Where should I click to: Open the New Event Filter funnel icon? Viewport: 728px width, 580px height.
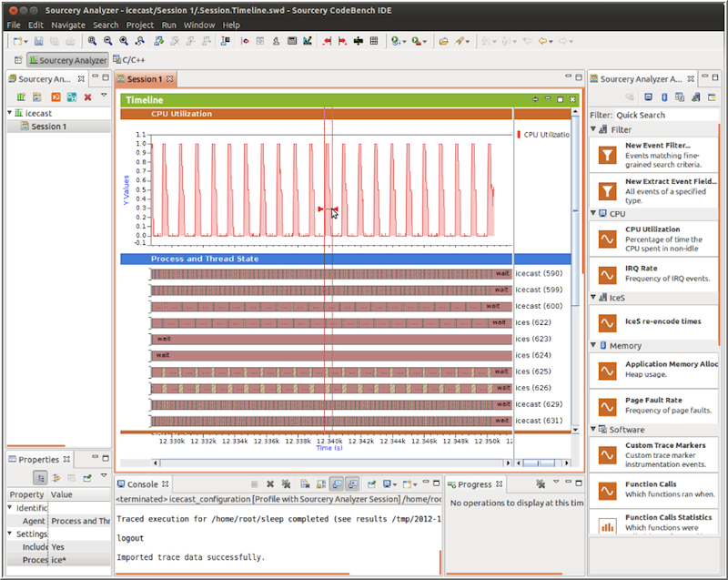coord(607,155)
